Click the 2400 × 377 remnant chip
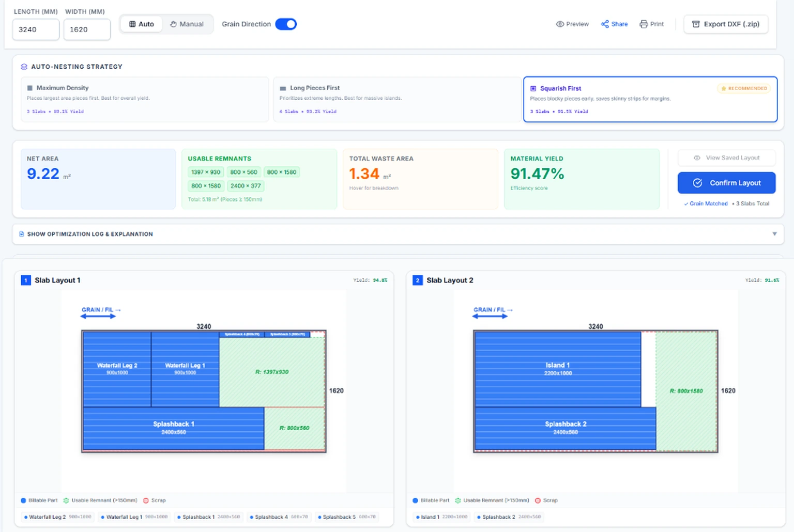Image resolution: width=794 pixels, height=532 pixels. point(246,185)
